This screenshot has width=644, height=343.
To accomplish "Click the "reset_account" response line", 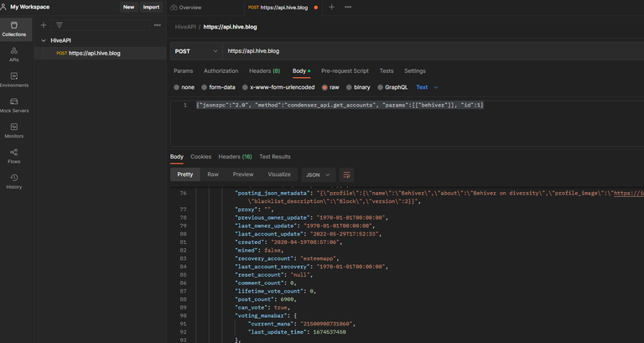I will 273,275.
